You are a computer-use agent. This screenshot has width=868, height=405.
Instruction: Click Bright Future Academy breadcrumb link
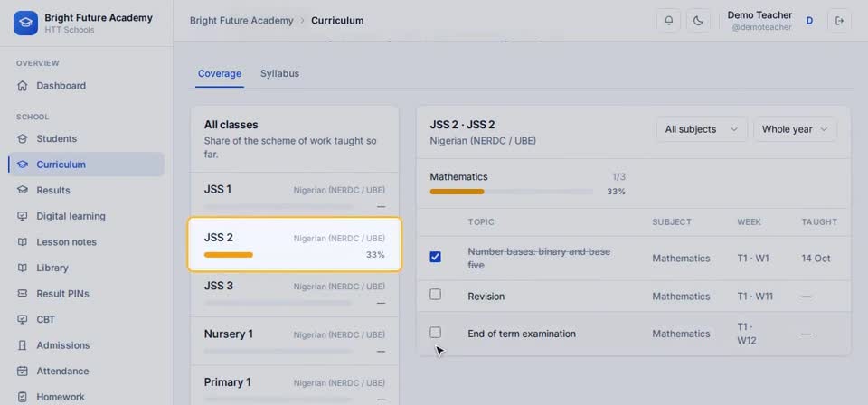click(241, 21)
